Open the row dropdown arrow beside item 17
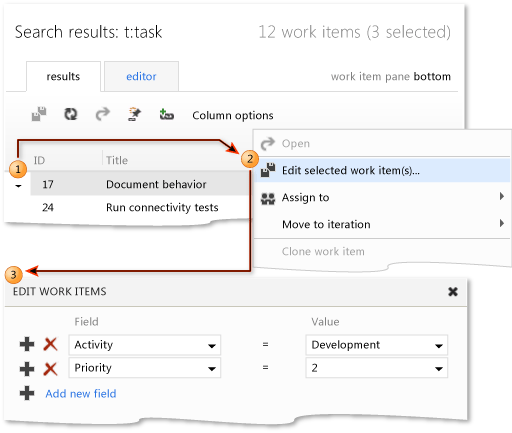 click(x=19, y=186)
